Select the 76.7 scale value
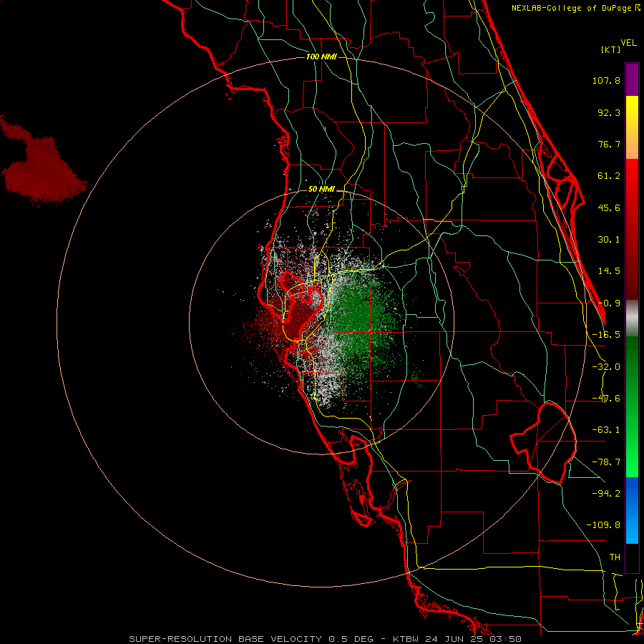The image size is (644, 644). tap(609, 144)
